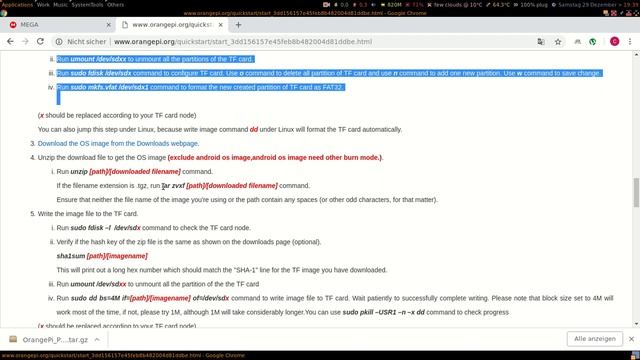Open the OrangePi tar.gz downloaded file
This screenshot has height=360, width=640.
(x=55, y=340)
